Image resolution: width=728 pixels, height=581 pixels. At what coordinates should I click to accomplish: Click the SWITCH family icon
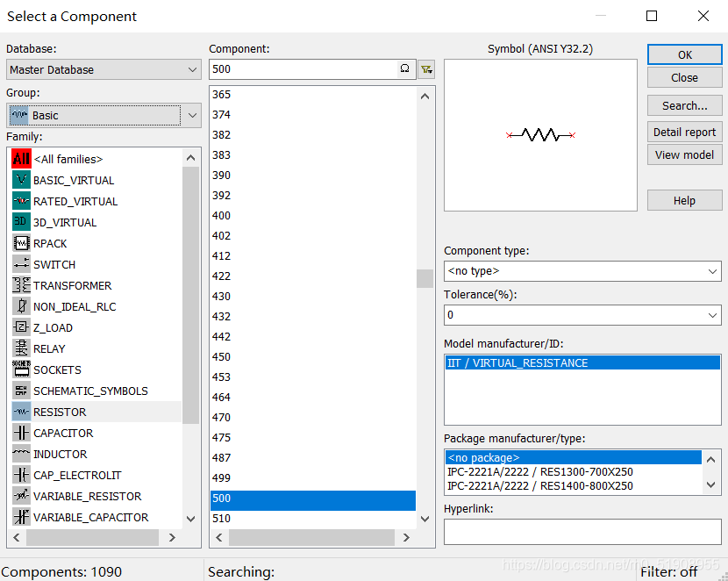[21, 264]
